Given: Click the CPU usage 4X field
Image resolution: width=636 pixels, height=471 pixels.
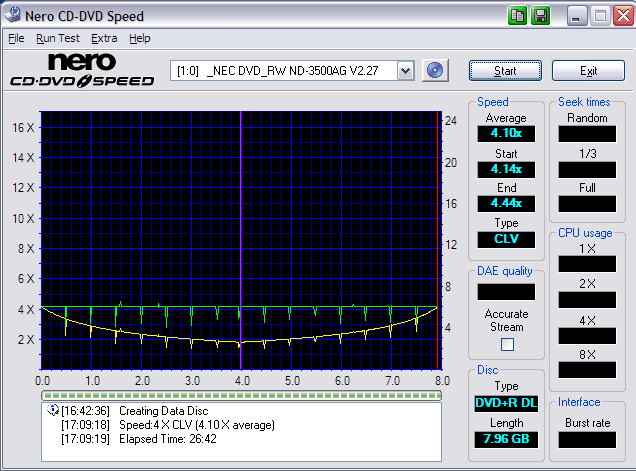Looking at the screenshot, I should [x=587, y=336].
